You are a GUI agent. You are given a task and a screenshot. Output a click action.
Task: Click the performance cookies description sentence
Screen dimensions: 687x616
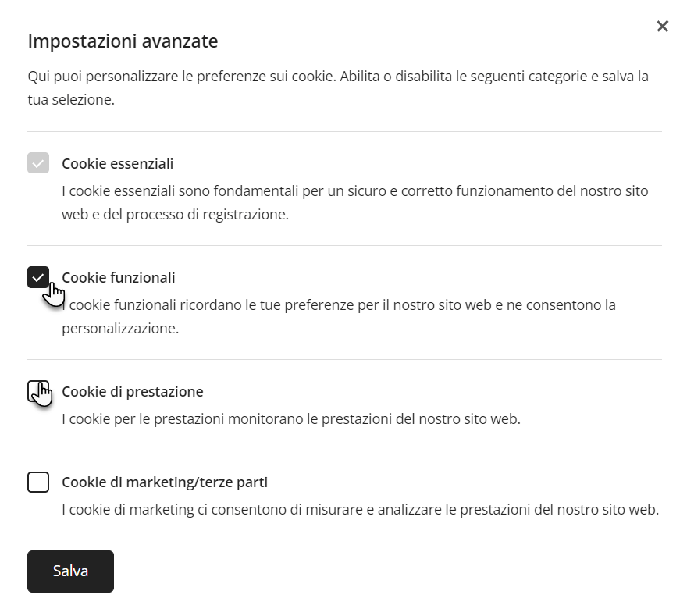point(291,418)
